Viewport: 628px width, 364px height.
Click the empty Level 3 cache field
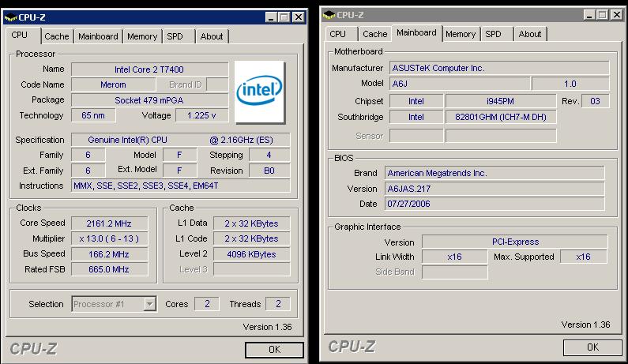pos(251,269)
